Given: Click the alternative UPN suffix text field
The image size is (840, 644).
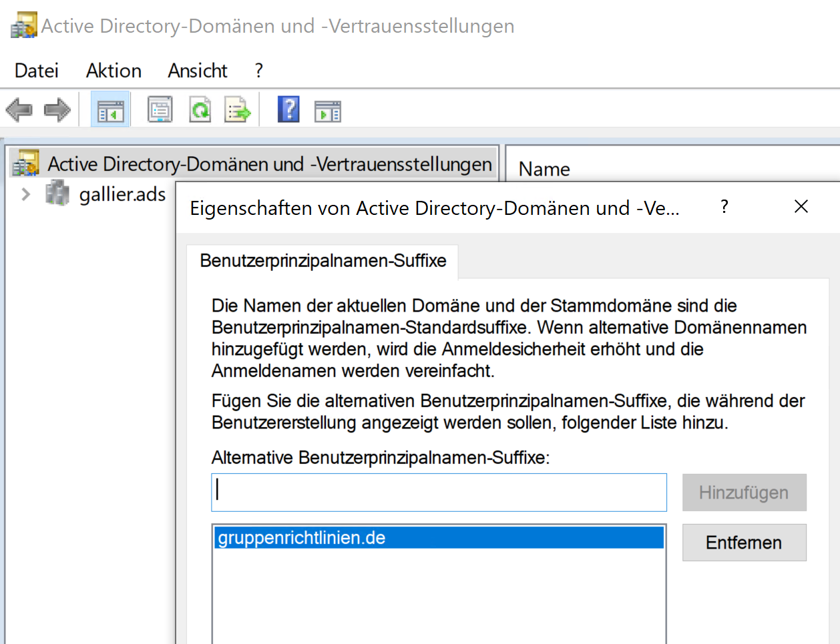Looking at the screenshot, I should [x=439, y=493].
